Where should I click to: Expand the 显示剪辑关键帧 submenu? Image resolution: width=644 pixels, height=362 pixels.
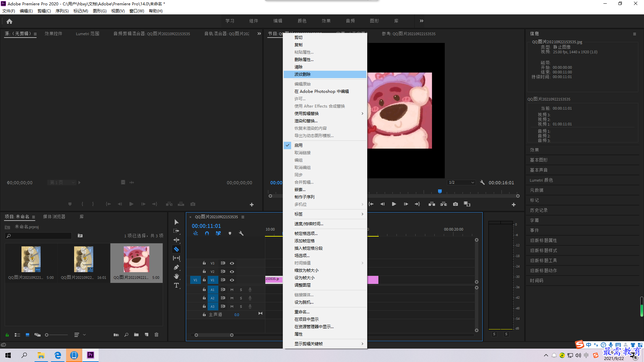coord(325,344)
